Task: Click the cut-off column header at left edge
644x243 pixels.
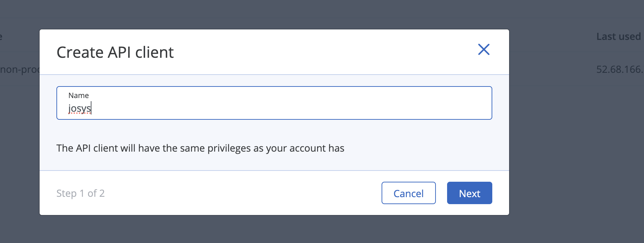Action: (x=1, y=36)
